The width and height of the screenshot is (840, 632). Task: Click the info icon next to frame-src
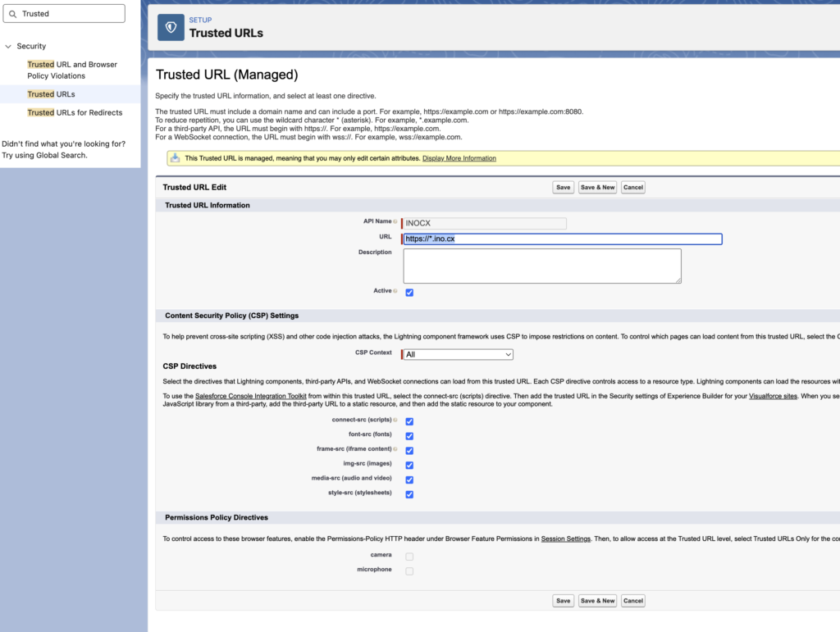tap(395, 449)
